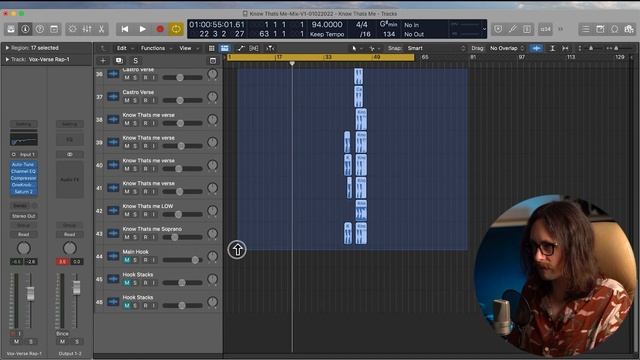Click the duplicate track button
The image size is (640, 360).
coord(119,60)
